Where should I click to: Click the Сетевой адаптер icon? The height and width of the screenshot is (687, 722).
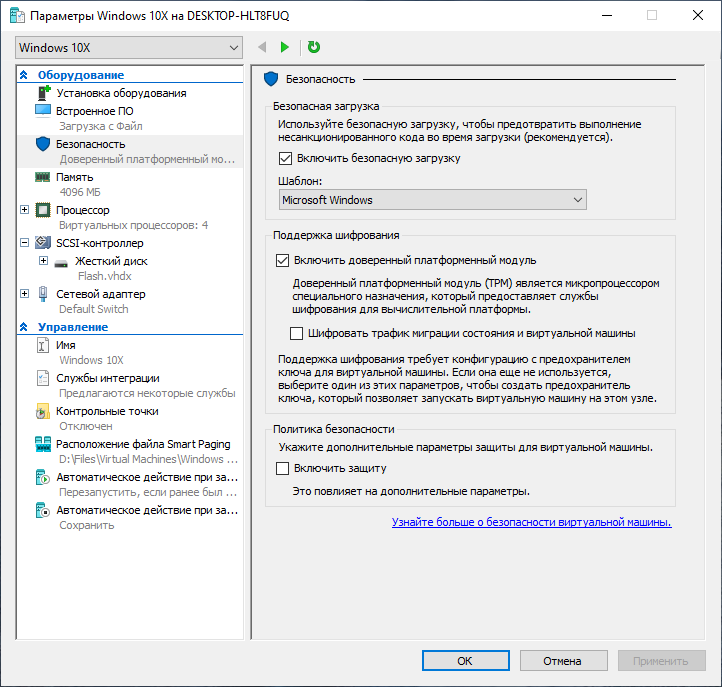tap(43, 294)
